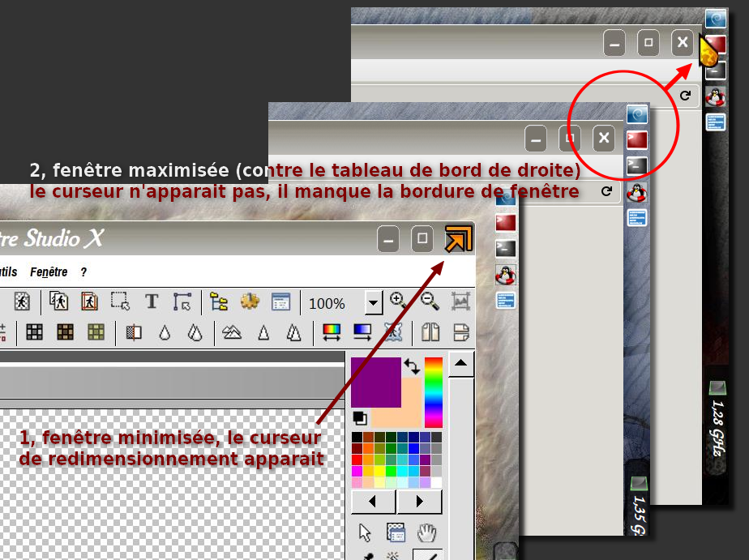This screenshot has width=749, height=560.
Task: Click the Horizontal flip pages icon
Action: [430, 332]
